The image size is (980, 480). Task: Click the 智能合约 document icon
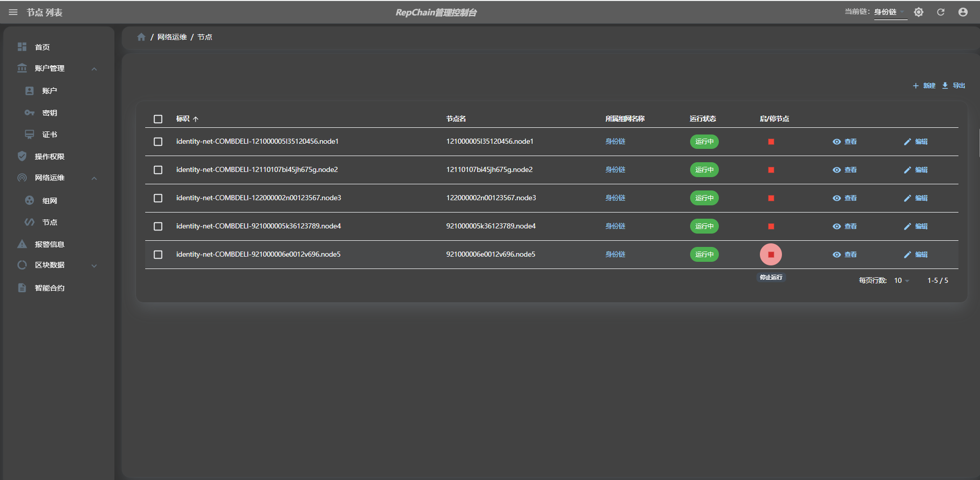(22, 287)
